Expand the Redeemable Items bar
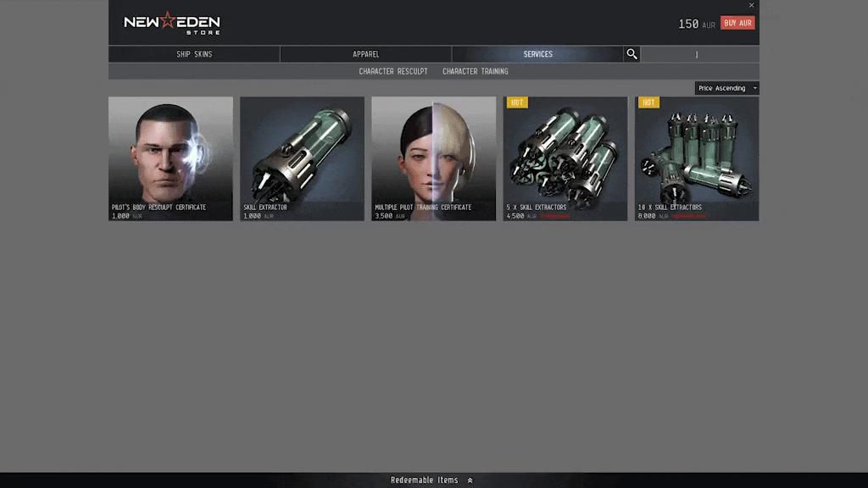The image size is (868, 488). 432,480
